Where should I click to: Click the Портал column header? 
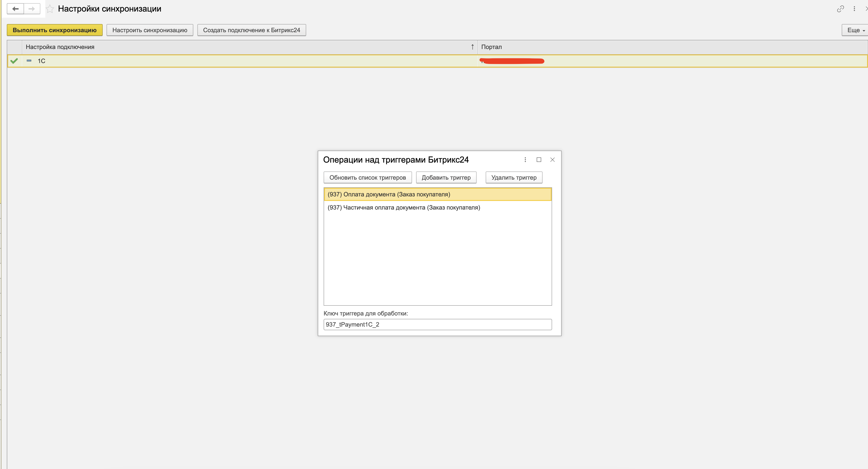coord(492,47)
